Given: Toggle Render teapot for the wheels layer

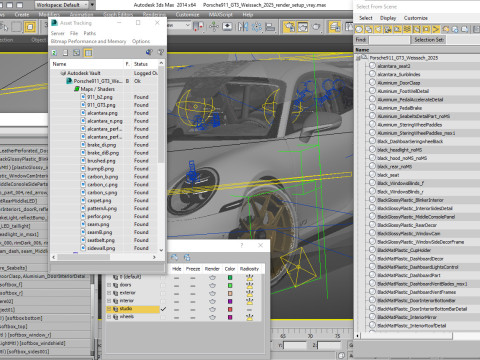Looking at the screenshot, I should (x=212, y=317).
